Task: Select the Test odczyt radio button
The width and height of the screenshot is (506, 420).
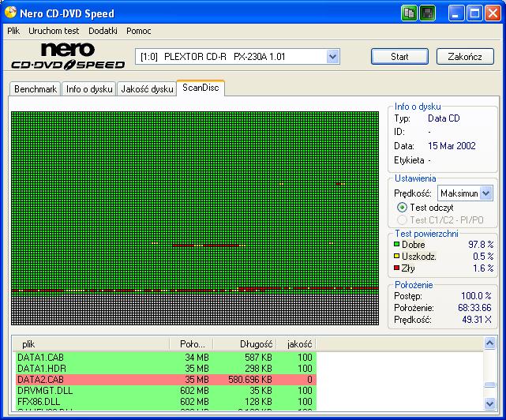Action: point(402,208)
